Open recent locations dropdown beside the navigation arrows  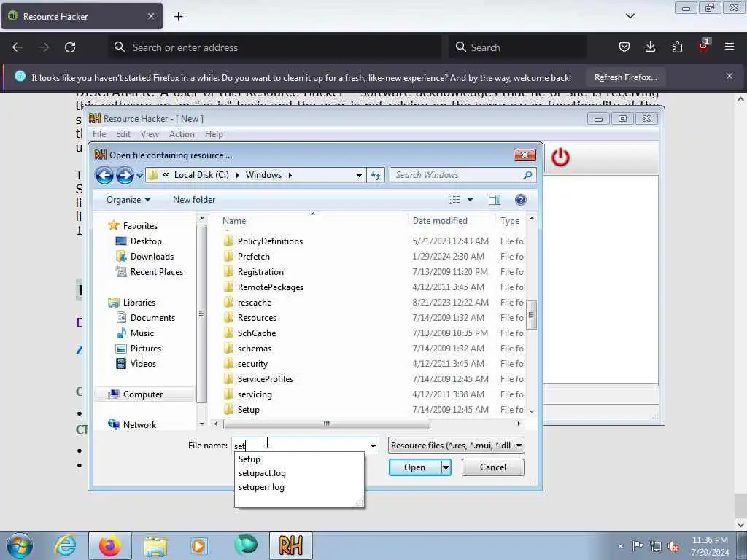(139, 175)
